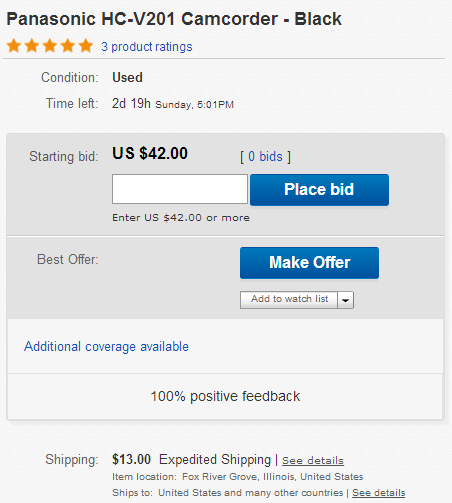View the 0 bids history link

click(265, 156)
